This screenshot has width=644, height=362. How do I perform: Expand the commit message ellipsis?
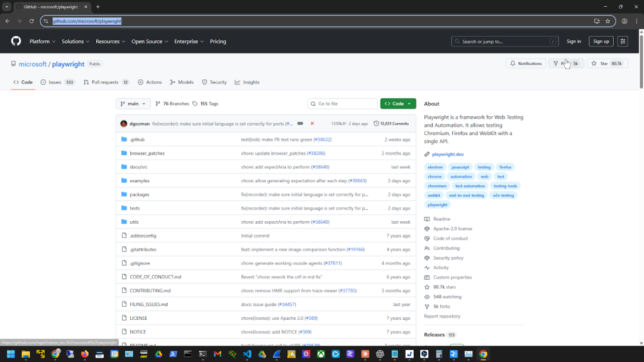pos(300,124)
